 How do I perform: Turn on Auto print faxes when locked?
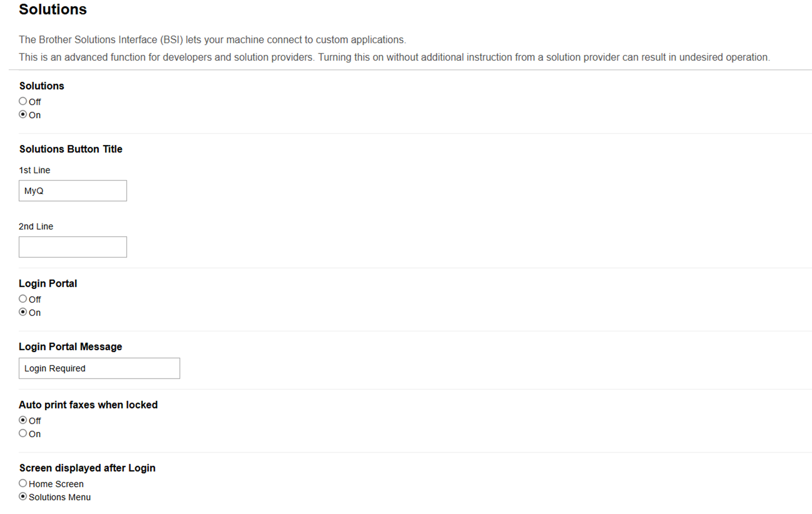[x=23, y=434]
